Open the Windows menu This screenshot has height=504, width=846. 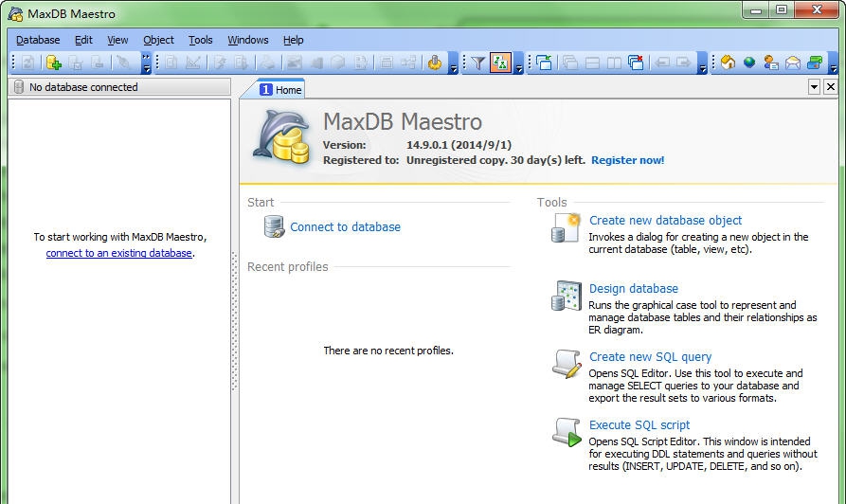tap(248, 40)
